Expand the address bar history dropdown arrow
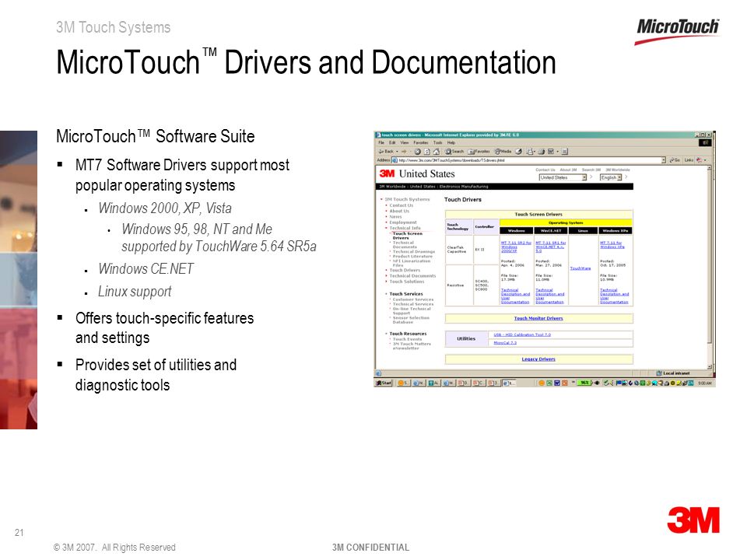The width and height of the screenshot is (747, 560). (664, 160)
